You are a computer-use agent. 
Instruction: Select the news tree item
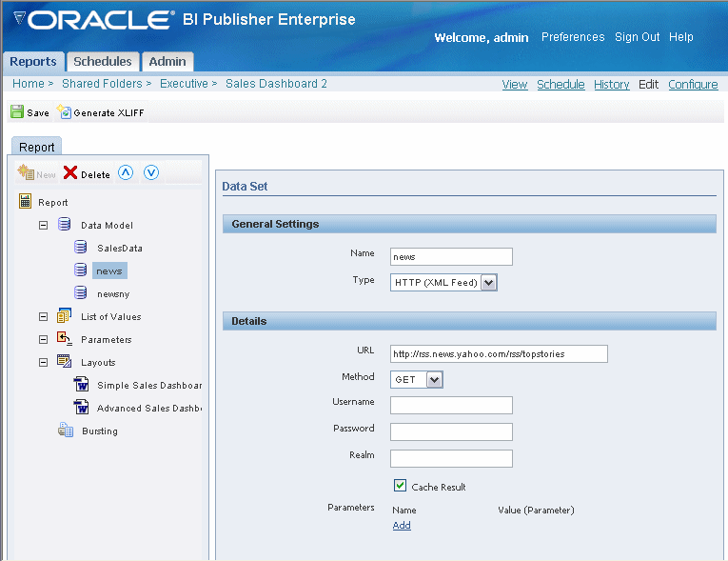click(x=109, y=270)
